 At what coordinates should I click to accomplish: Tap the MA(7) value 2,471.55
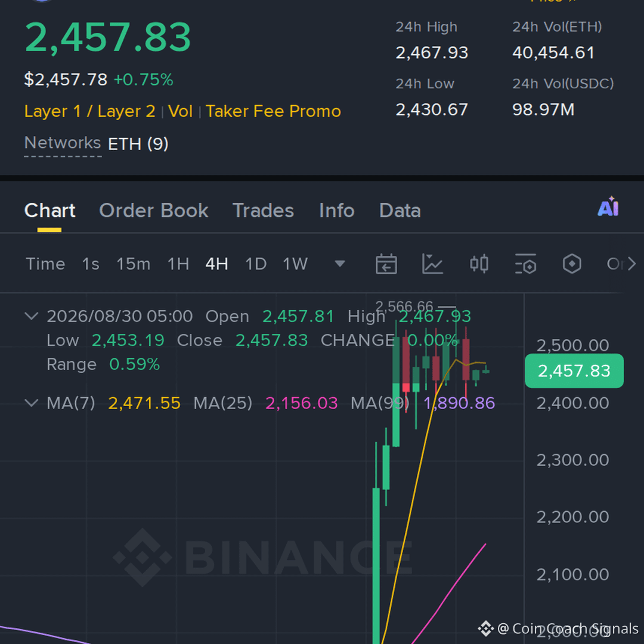[144, 403]
